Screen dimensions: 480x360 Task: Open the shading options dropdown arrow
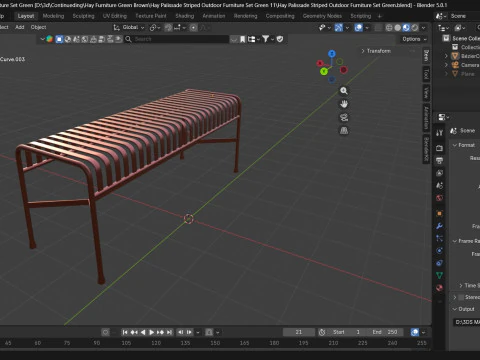coord(424,28)
